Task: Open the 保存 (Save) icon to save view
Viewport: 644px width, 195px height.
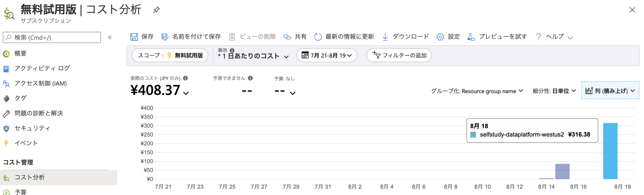Action: 134,36
